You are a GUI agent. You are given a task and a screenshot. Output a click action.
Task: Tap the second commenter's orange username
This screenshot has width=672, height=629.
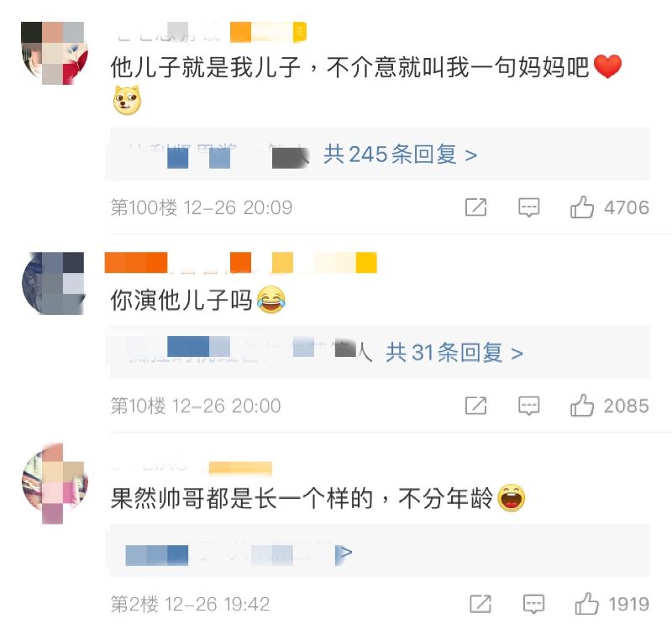point(240,262)
